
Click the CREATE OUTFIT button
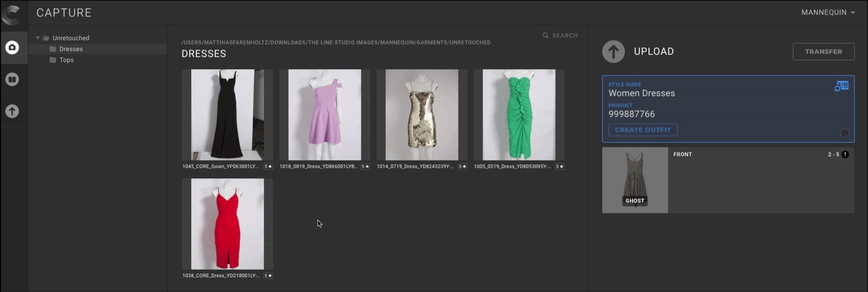coord(643,130)
